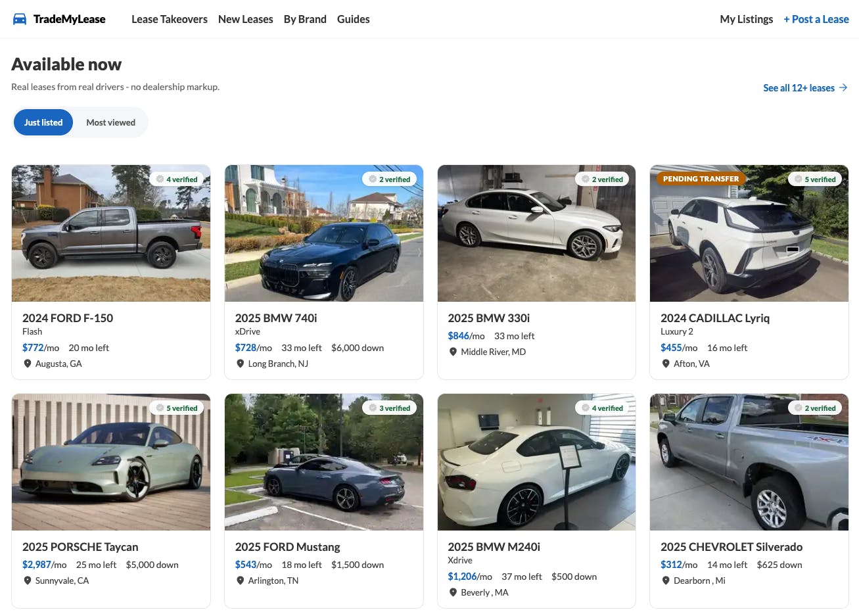Click the $543/mo price
The width and height of the screenshot is (859, 616).
coord(254,565)
